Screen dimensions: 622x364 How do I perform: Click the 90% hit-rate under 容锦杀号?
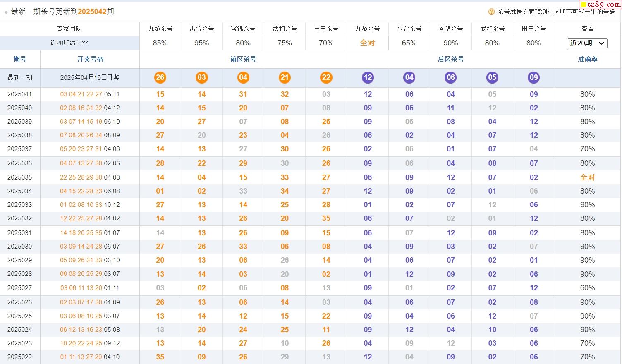tap(451, 43)
